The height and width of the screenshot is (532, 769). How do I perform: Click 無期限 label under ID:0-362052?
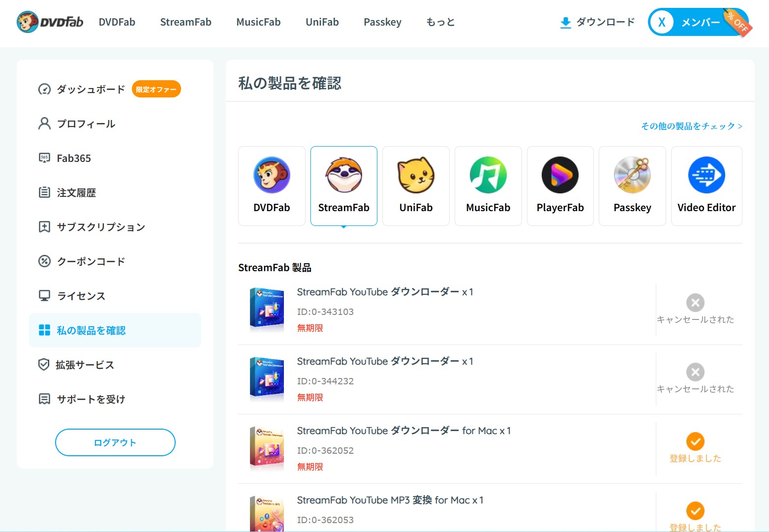point(310,467)
